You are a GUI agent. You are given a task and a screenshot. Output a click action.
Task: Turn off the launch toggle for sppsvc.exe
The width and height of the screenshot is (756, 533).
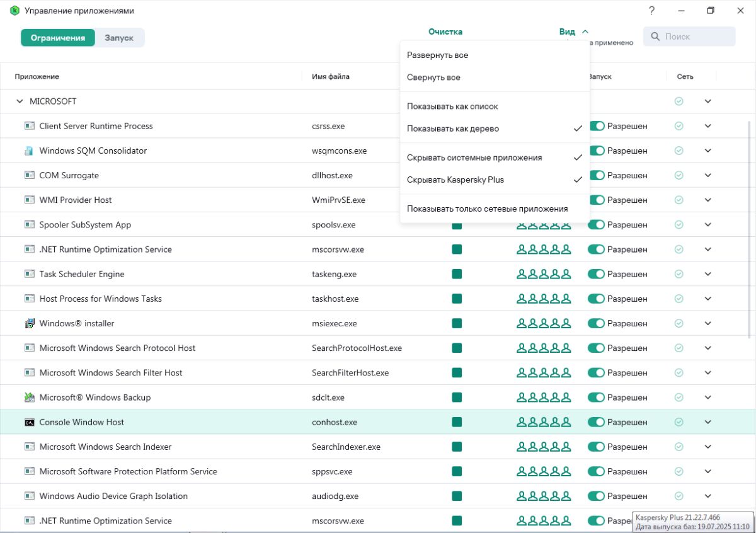(596, 471)
